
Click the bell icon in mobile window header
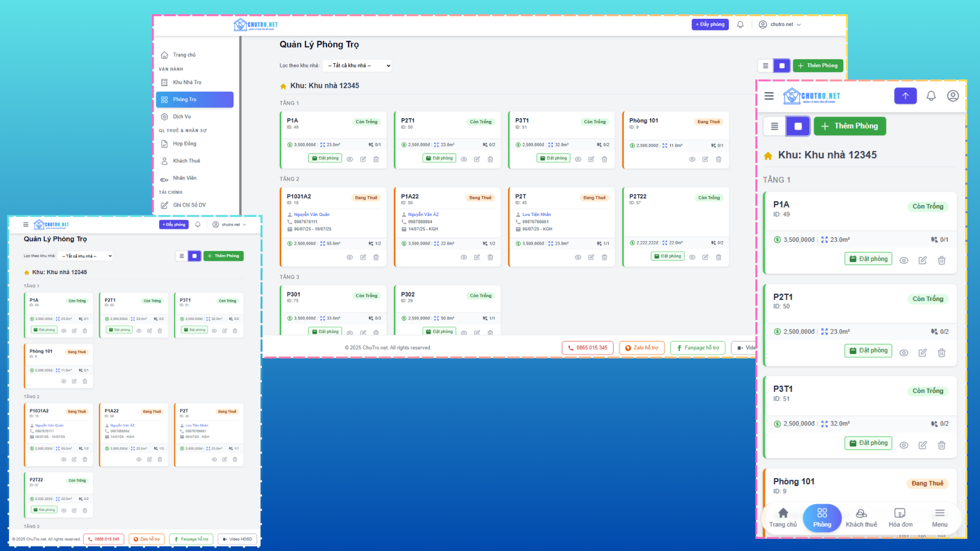(931, 96)
